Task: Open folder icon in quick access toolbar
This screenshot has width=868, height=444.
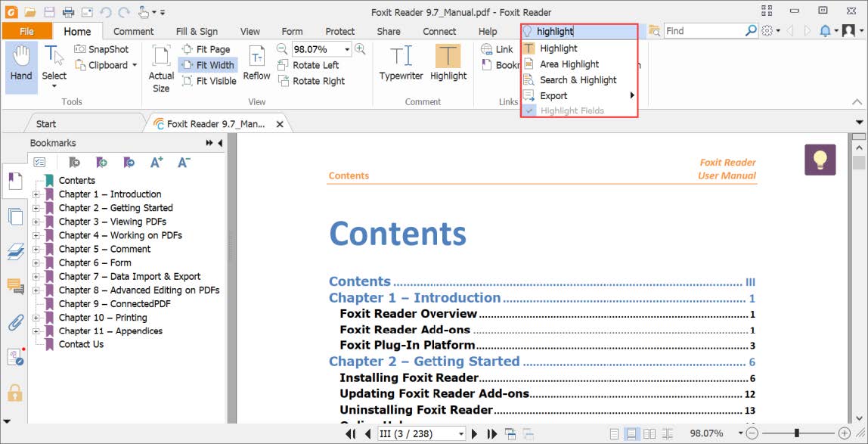Action: (30, 11)
